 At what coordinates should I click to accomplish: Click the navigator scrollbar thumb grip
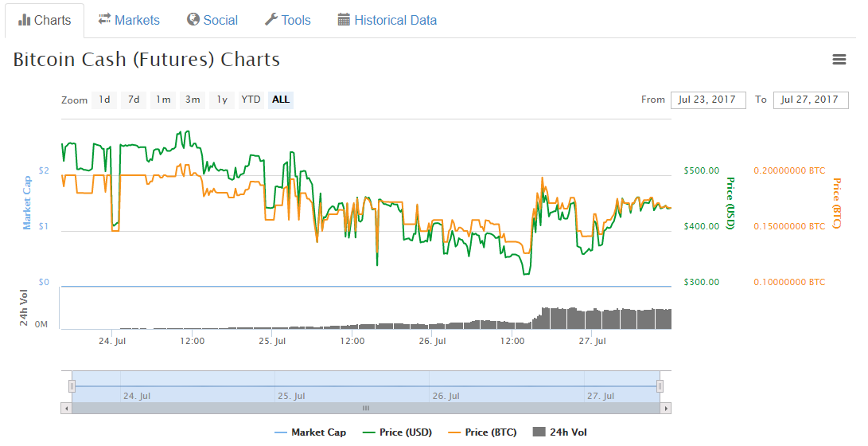click(x=366, y=409)
